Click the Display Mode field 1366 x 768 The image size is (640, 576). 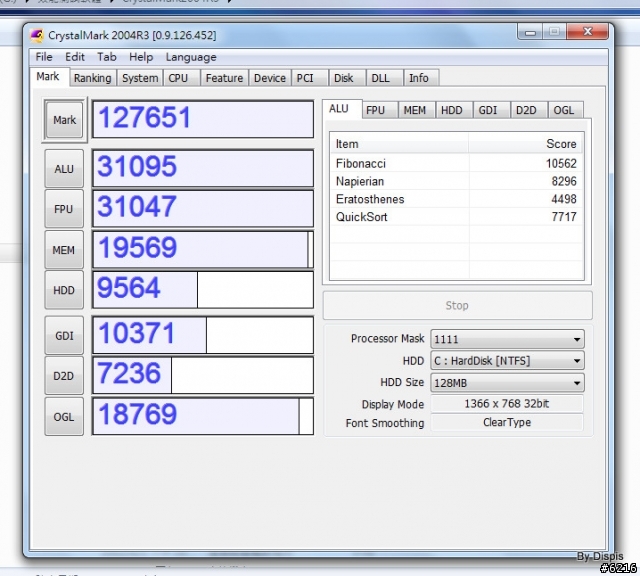pyautogui.click(x=507, y=404)
